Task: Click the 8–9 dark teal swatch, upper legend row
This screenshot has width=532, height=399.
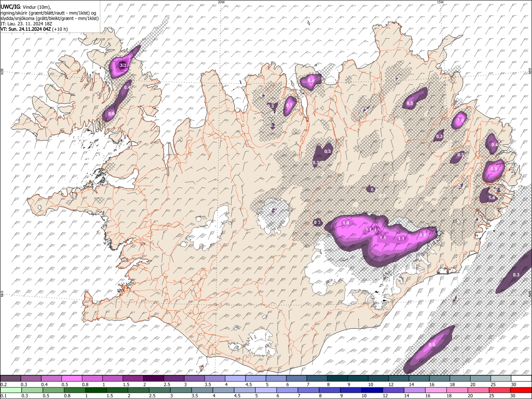Action: coord(337,378)
